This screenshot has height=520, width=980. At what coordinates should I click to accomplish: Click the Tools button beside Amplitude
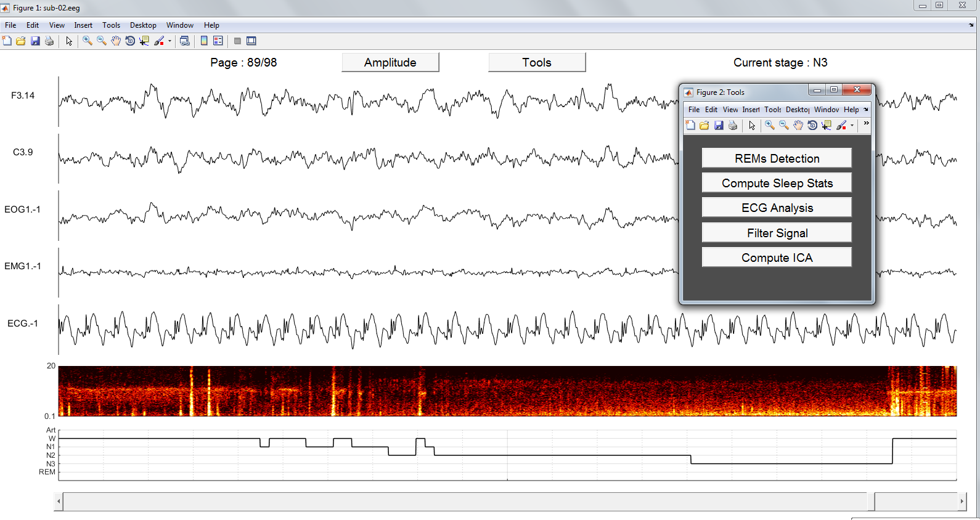click(x=537, y=62)
